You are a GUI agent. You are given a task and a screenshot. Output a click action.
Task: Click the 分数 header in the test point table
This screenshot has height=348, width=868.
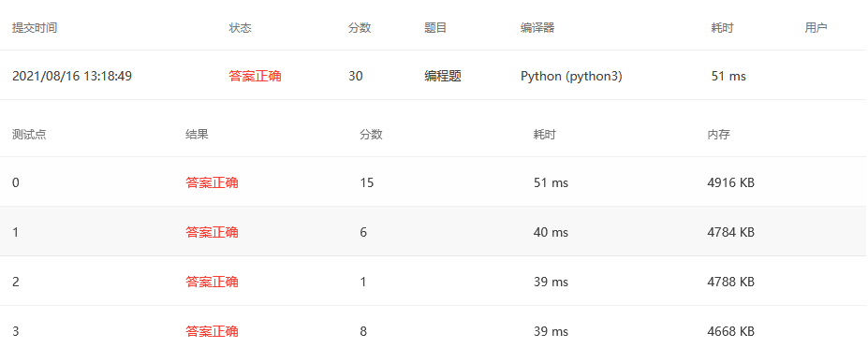pyautogui.click(x=371, y=135)
